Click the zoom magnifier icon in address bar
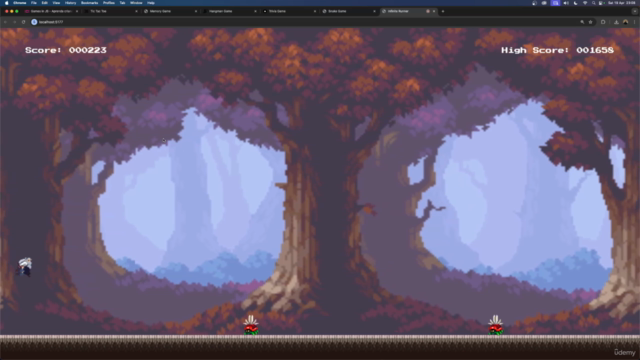640x360 pixels. pyautogui.click(x=582, y=22)
